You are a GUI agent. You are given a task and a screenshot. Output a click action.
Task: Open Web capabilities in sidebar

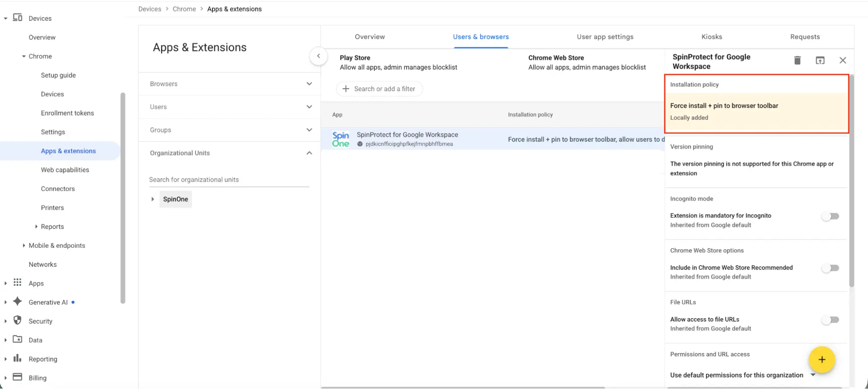[x=65, y=170]
